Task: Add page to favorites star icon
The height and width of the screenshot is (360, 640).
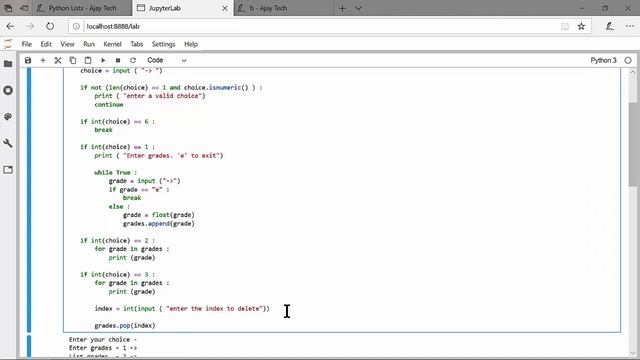Action: [581, 26]
